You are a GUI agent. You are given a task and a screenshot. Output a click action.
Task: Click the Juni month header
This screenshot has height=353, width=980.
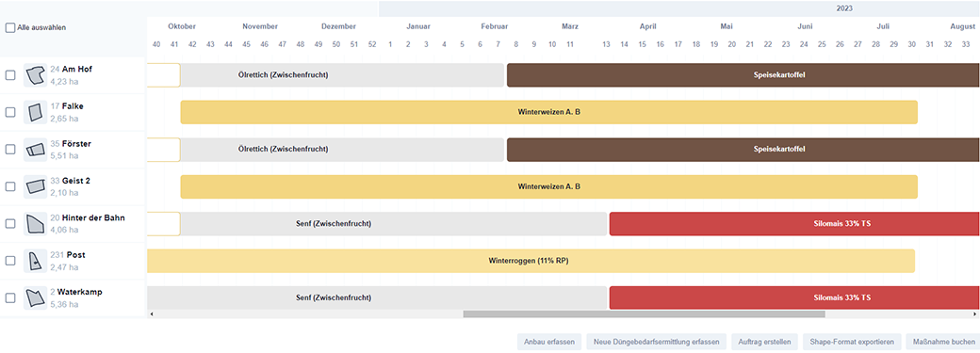[805, 27]
